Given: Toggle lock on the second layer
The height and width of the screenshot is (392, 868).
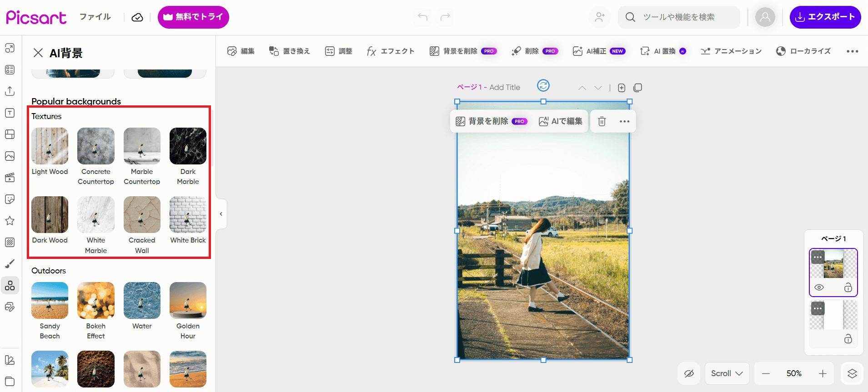Looking at the screenshot, I should click(848, 339).
